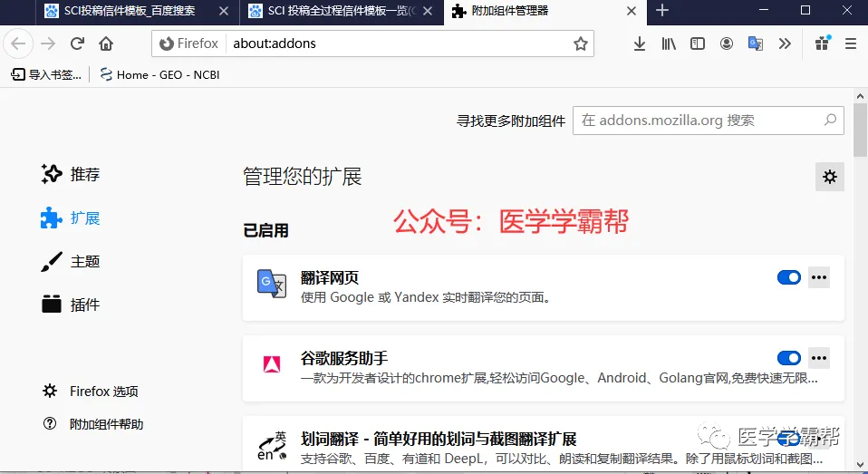Toggle the sidebar view icon
868x474 pixels.
(698, 44)
